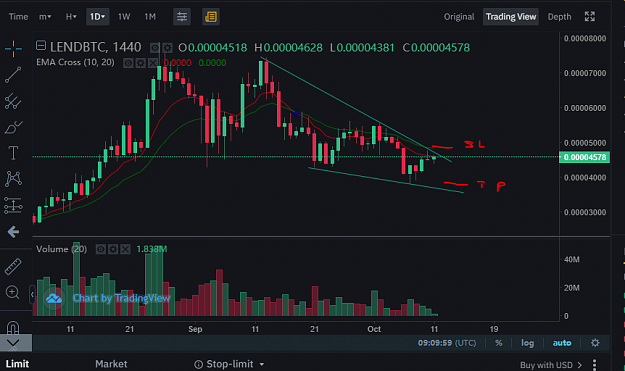Open Volume indicator settings gear
The width and height of the screenshot is (625, 371).
113,249
